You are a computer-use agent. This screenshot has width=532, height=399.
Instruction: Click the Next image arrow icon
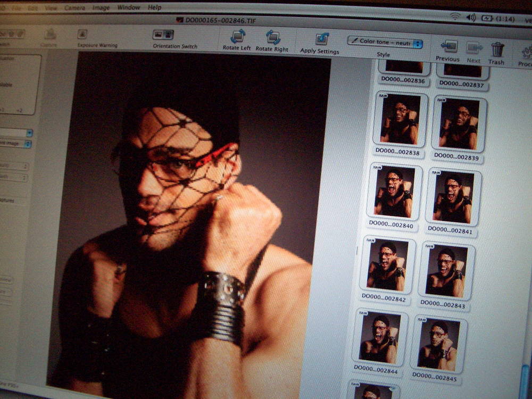click(473, 48)
